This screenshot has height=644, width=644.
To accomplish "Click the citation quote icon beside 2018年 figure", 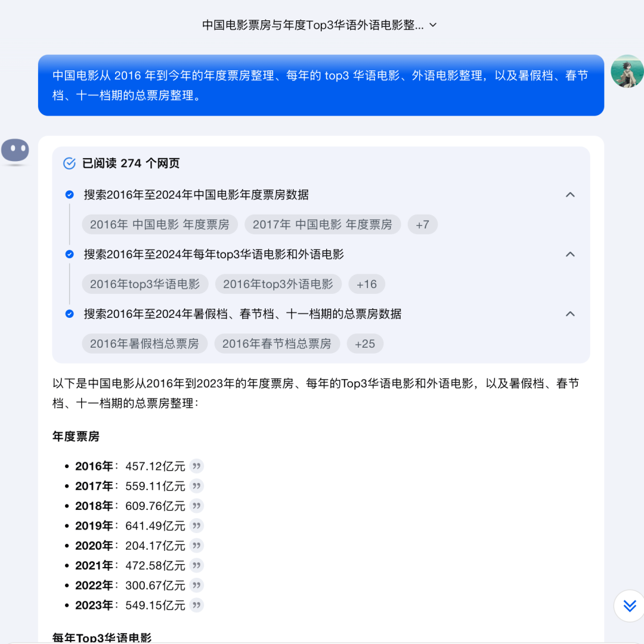I will [x=197, y=506].
